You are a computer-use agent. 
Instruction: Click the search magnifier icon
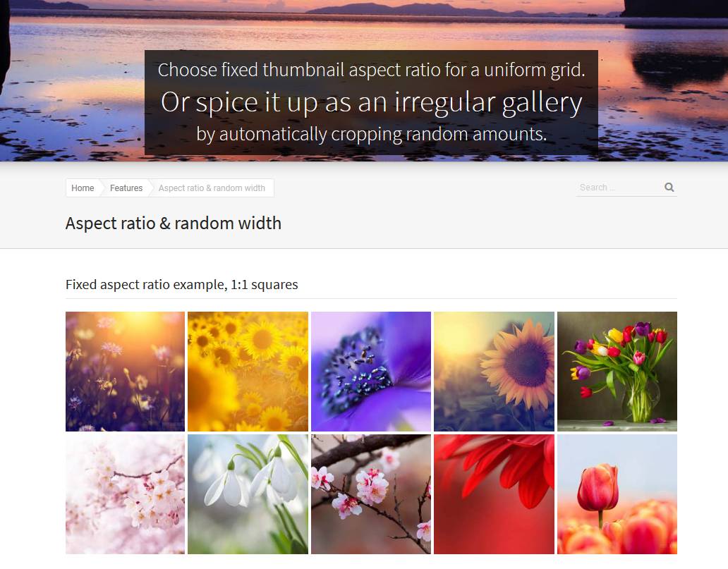tap(669, 187)
